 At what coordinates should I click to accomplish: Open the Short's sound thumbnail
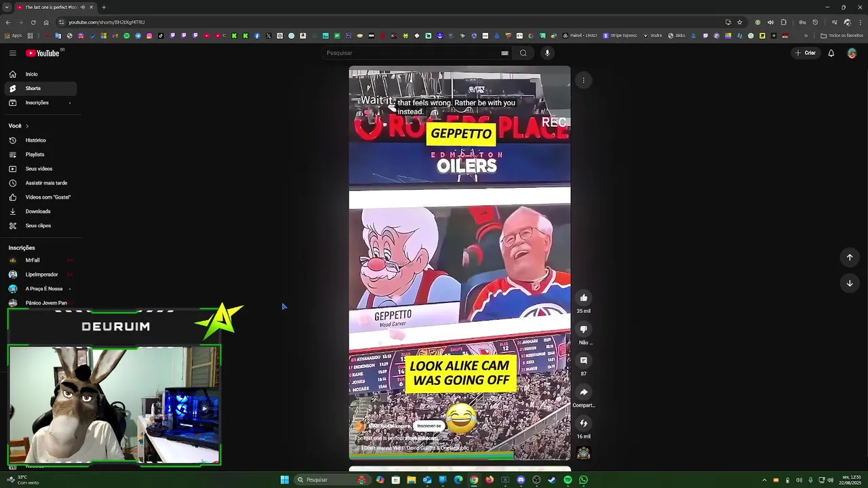point(583,453)
